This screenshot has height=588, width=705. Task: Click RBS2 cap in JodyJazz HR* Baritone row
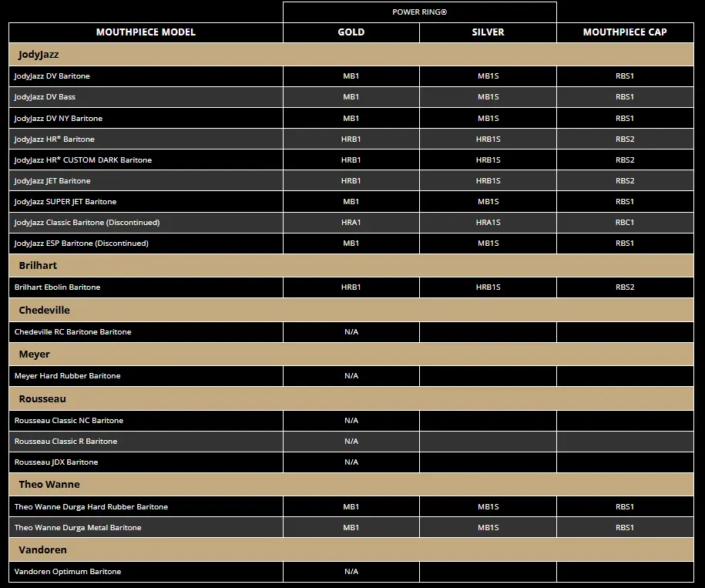625,139
